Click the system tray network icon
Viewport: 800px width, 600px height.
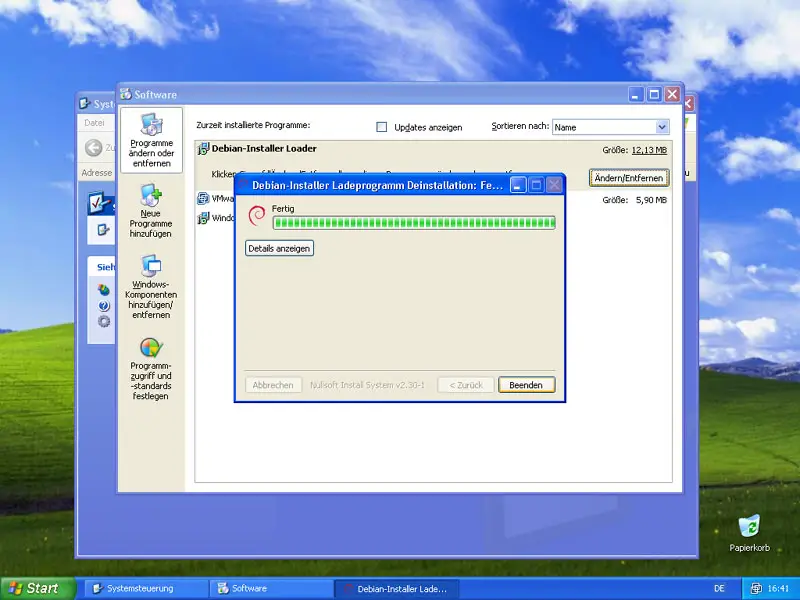(756, 588)
